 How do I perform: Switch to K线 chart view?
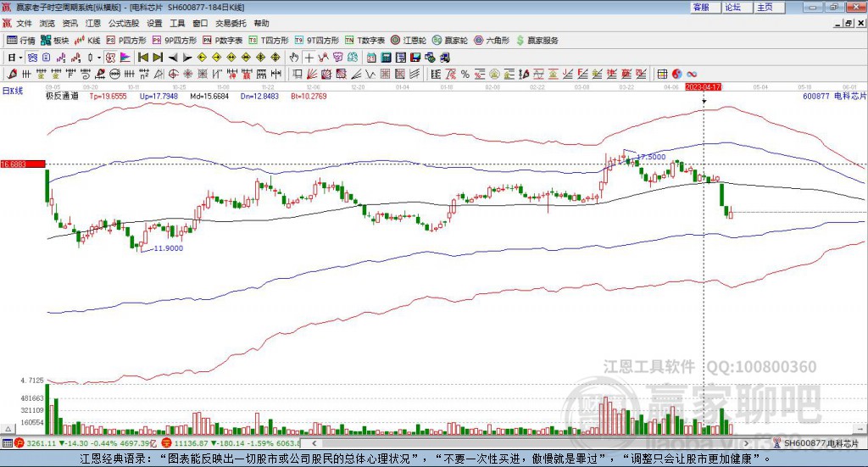pyautogui.click(x=87, y=41)
